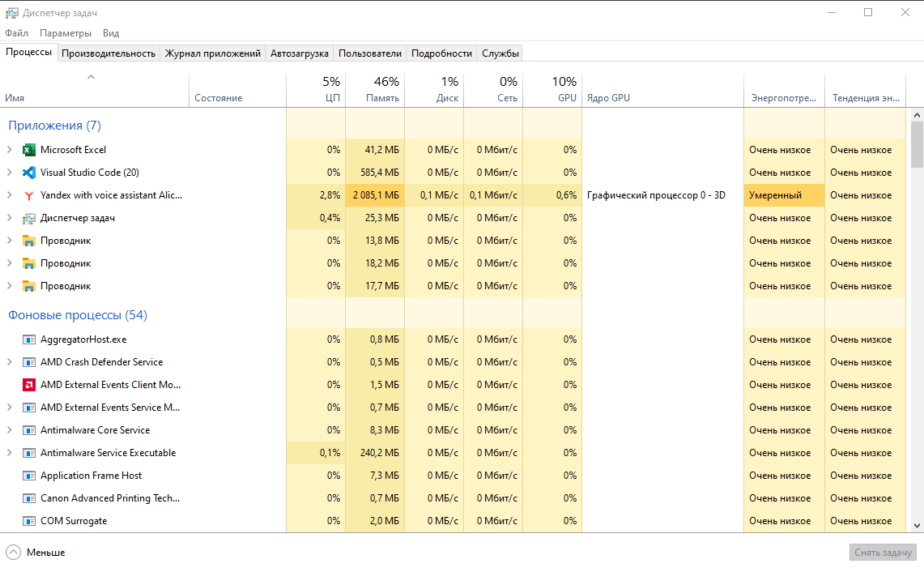The height and width of the screenshot is (572, 924).
Task: Expand Visual Studio Code process tree
Action: pyautogui.click(x=10, y=173)
